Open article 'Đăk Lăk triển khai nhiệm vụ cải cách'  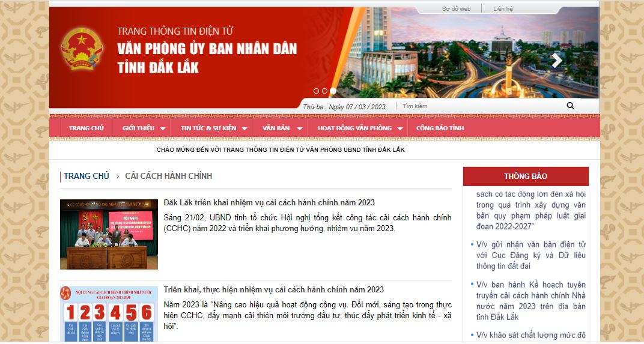269,202
